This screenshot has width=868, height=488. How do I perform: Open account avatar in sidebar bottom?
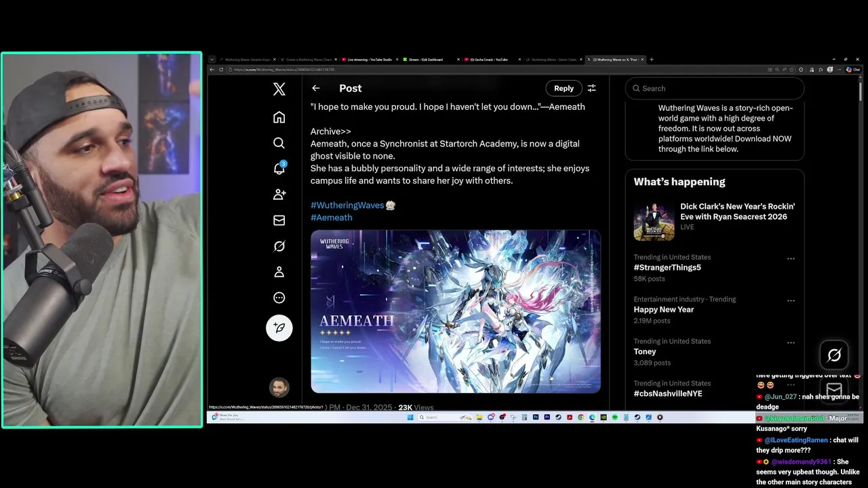click(279, 387)
